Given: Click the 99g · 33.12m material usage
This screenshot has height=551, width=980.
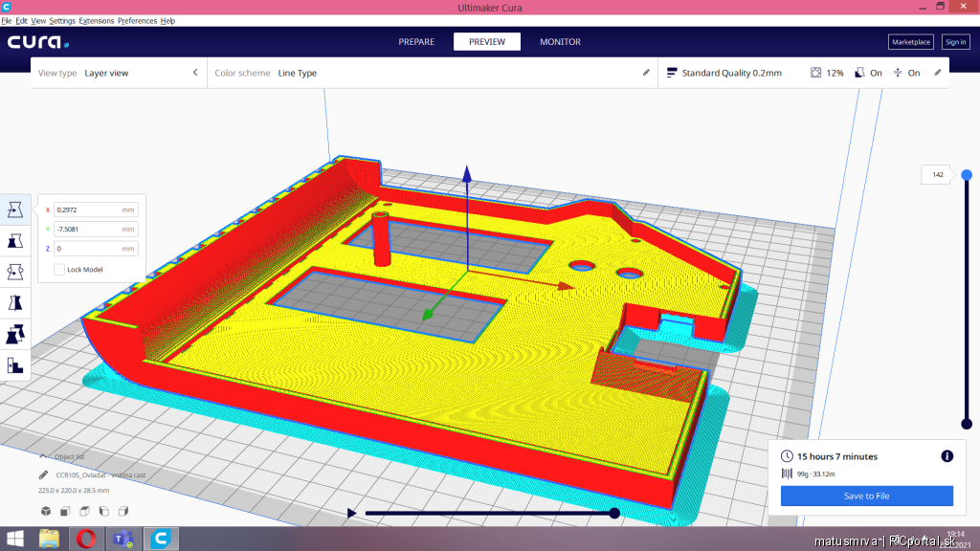Looking at the screenshot, I should [x=815, y=474].
